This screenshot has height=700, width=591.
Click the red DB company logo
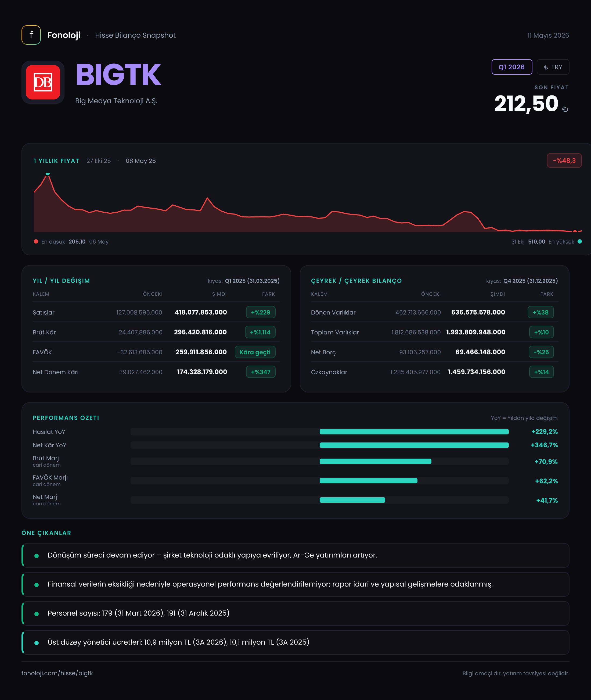coord(43,82)
